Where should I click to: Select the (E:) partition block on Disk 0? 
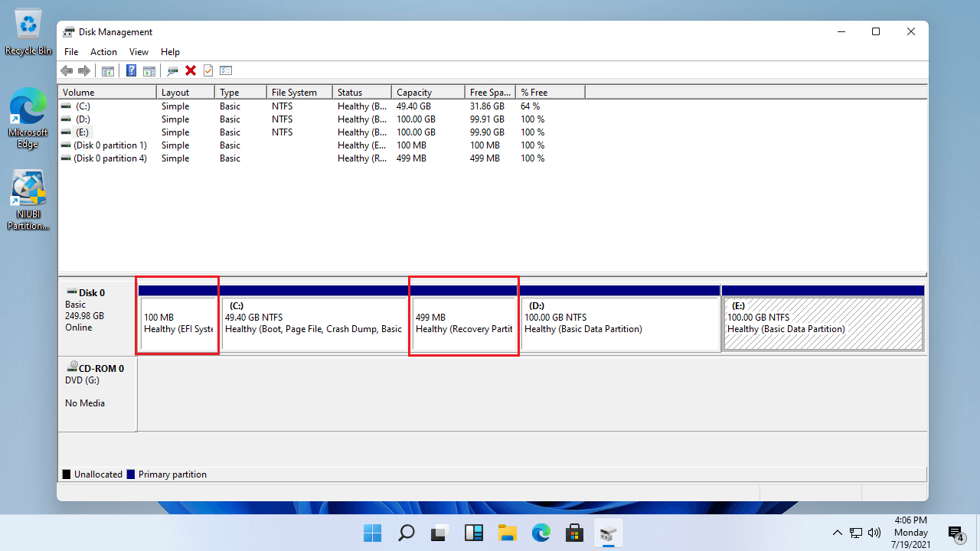(823, 321)
